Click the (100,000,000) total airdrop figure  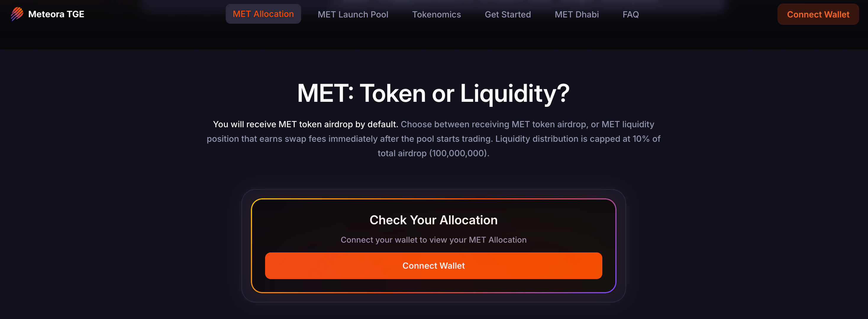coord(459,153)
